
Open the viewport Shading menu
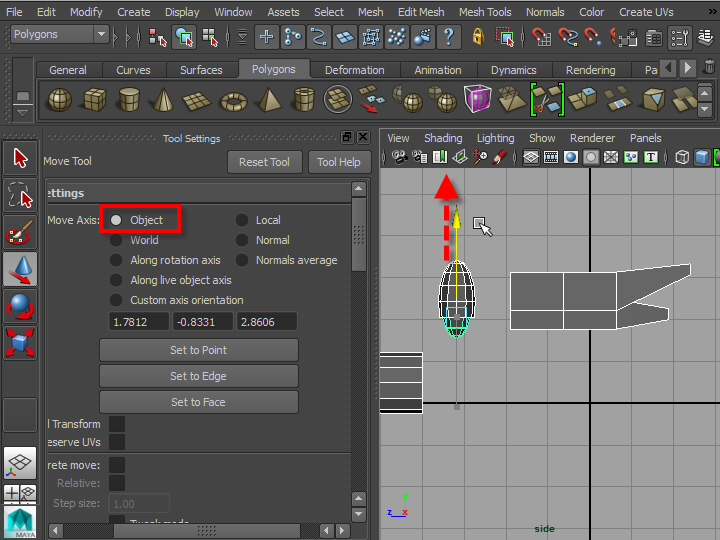click(443, 138)
